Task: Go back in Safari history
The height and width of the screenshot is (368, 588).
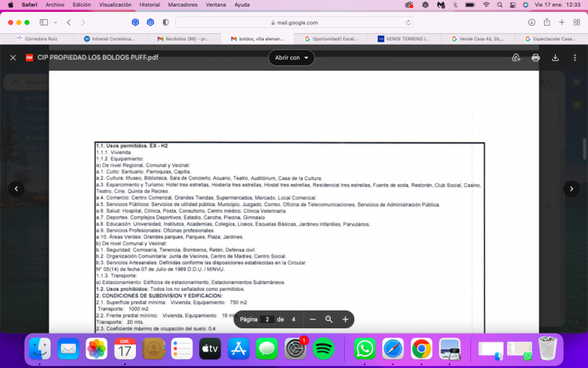Action: [x=69, y=23]
